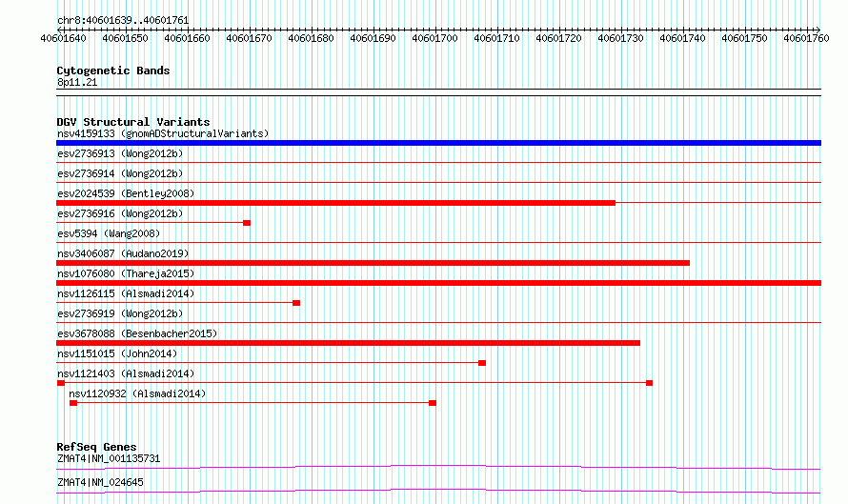Viewport: 848px width, 504px height.
Task: Click the ruler at position 40601690
Action: (374, 38)
